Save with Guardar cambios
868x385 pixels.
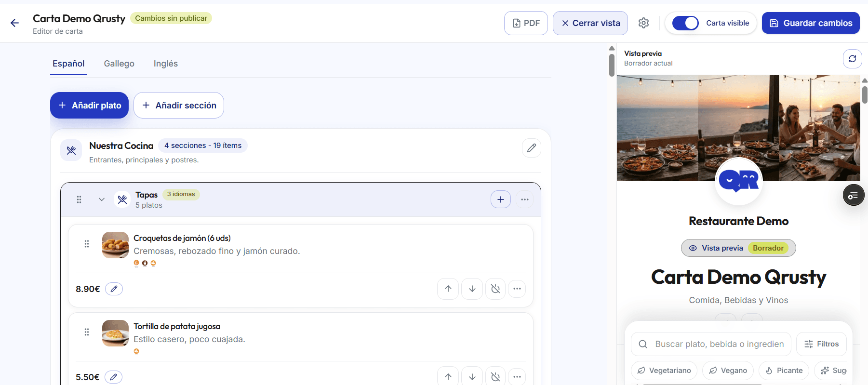coord(811,23)
